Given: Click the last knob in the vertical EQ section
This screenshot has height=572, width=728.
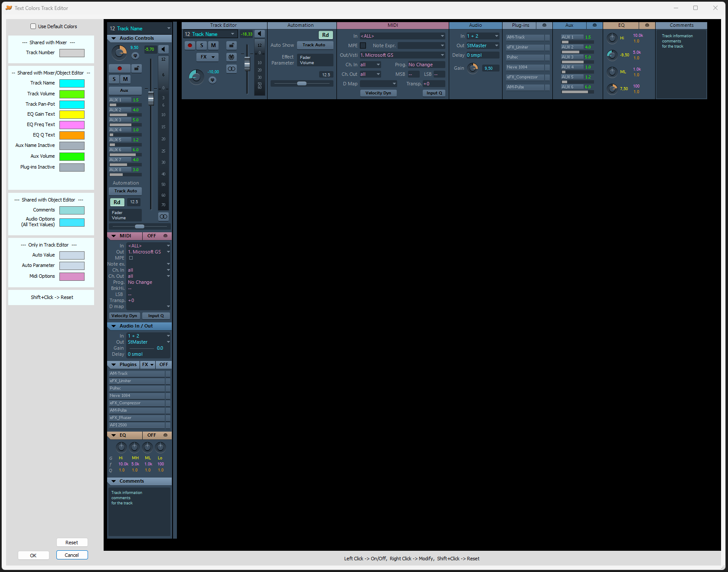Looking at the screenshot, I should [x=160, y=447].
